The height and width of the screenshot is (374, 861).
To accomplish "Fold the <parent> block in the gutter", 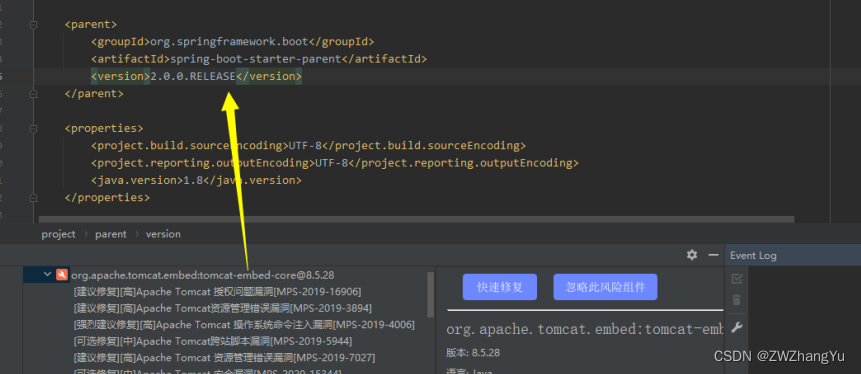I will (x=33, y=25).
